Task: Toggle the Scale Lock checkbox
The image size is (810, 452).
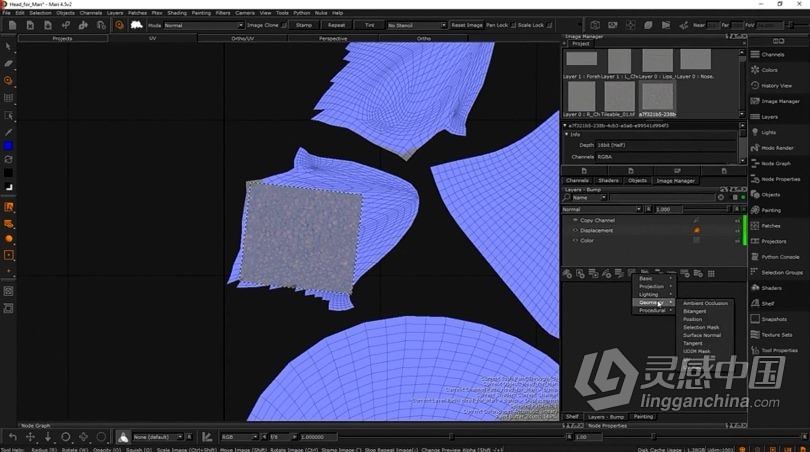Action: point(549,25)
